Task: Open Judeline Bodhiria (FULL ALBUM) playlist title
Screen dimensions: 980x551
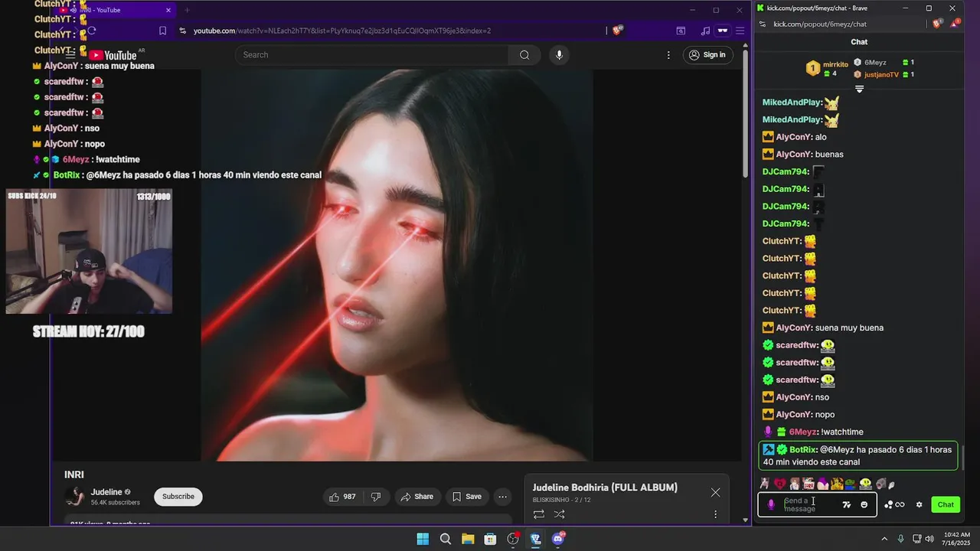Action: pyautogui.click(x=605, y=487)
